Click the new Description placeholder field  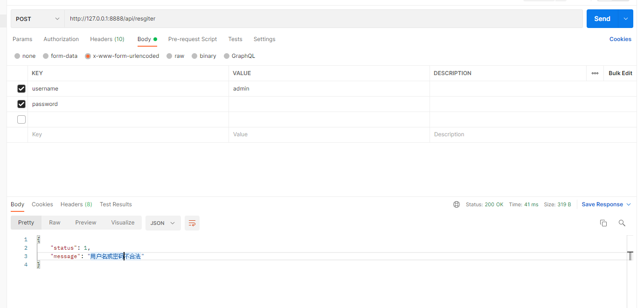point(533,134)
